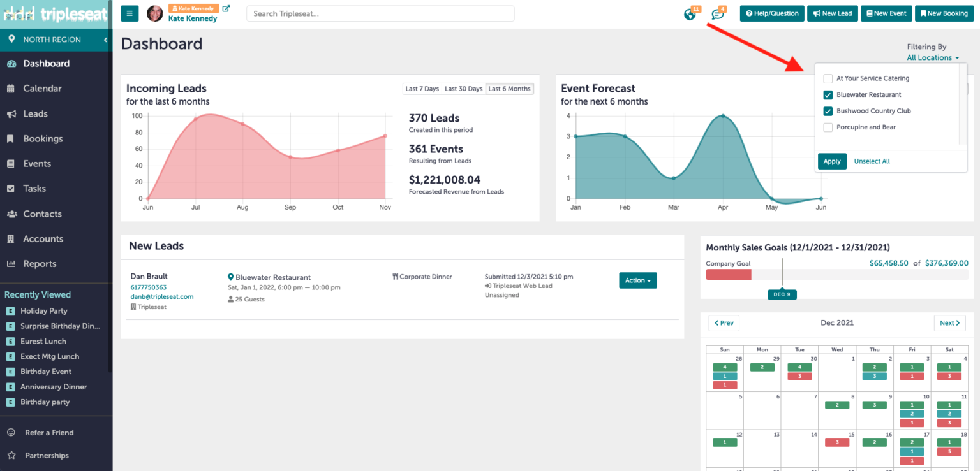Viewport: 980px width, 471px height.
Task: Collapse sidebar with North Region chevron
Action: (105, 40)
